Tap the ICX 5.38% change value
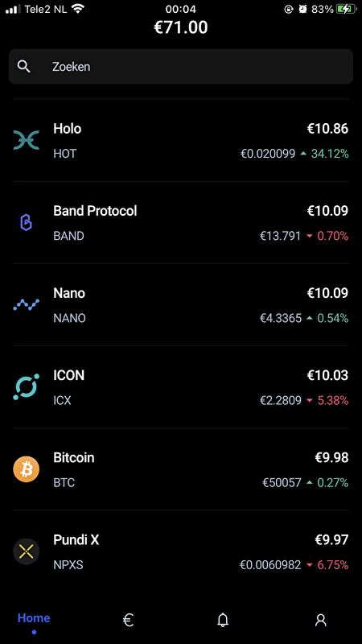The image size is (362, 644). tap(333, 400)
